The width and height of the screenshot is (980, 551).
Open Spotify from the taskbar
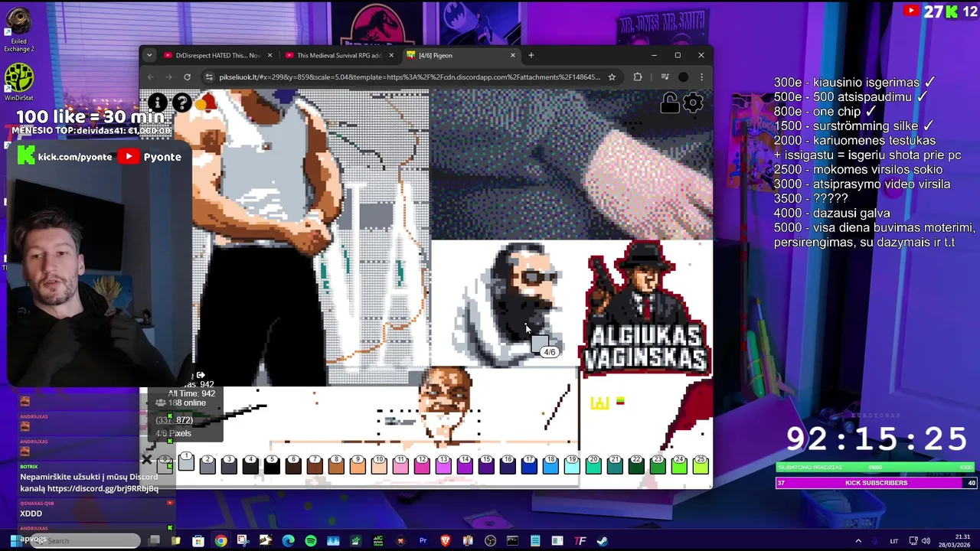pyautogui.click(x=311, y=541)
